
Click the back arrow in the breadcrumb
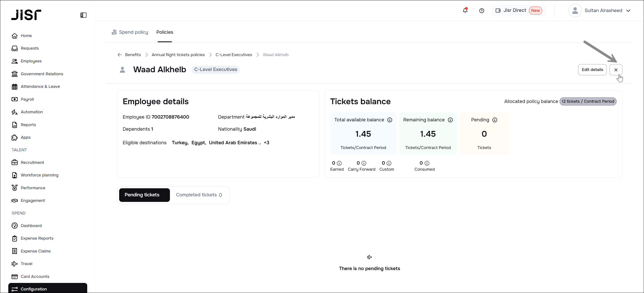(120, 55)
